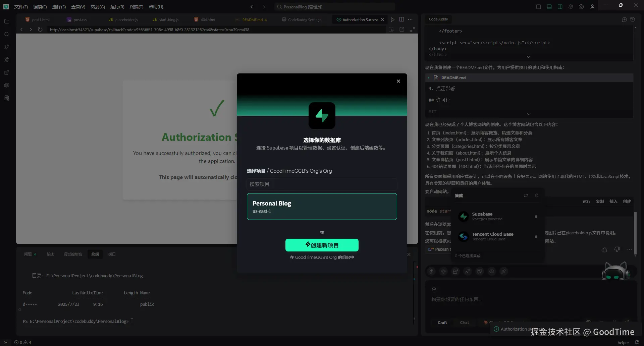
Task: Open the Figma icon in chat toolbar
Action: click(x=431, y=271)
